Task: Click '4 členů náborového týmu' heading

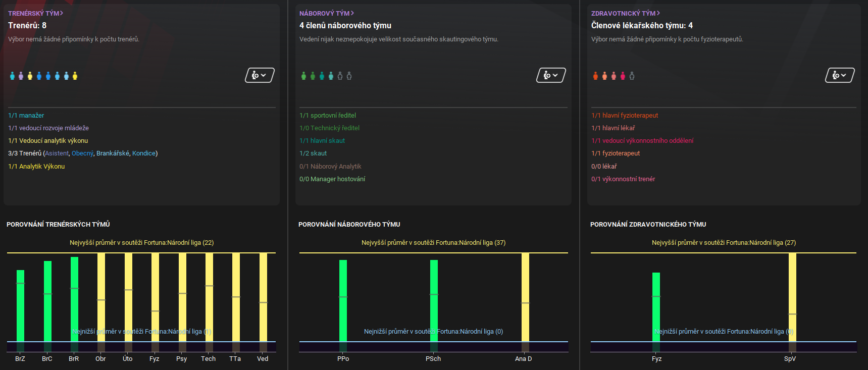Action: coord(345,25)
